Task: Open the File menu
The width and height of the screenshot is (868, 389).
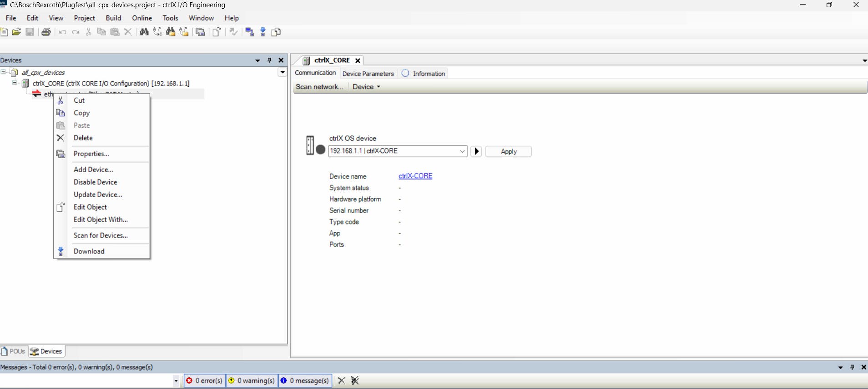Action: 11,18
